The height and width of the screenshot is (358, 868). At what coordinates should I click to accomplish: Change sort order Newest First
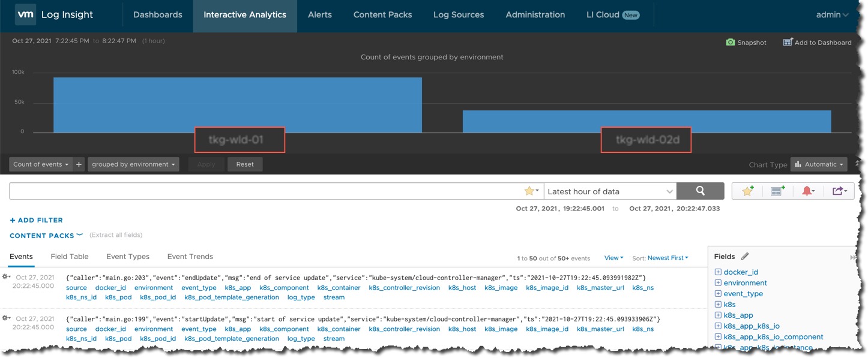coord(668,258)
